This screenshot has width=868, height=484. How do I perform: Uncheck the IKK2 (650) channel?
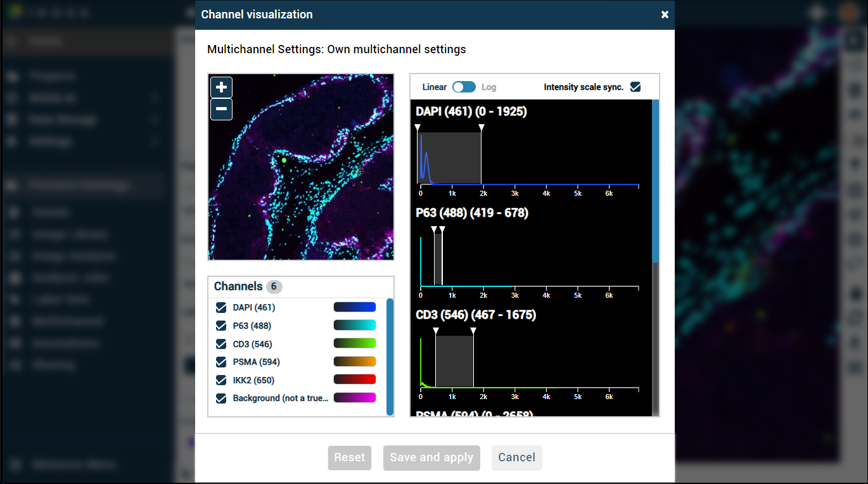[221, 380]
